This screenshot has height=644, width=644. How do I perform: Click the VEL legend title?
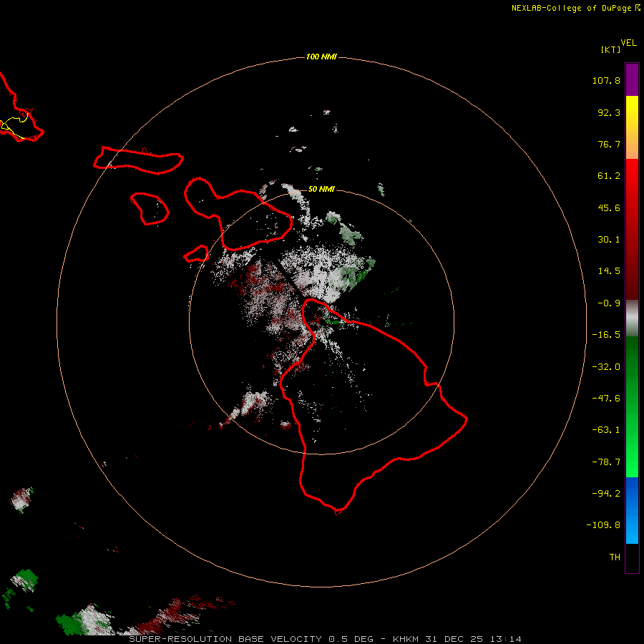click(628, 42)
